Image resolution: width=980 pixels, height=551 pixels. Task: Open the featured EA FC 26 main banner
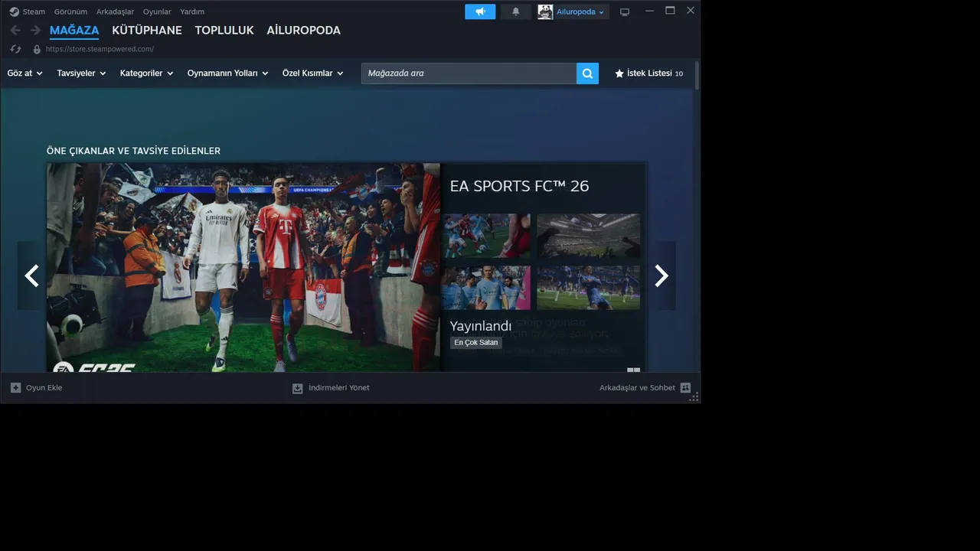tap(243, 267)
